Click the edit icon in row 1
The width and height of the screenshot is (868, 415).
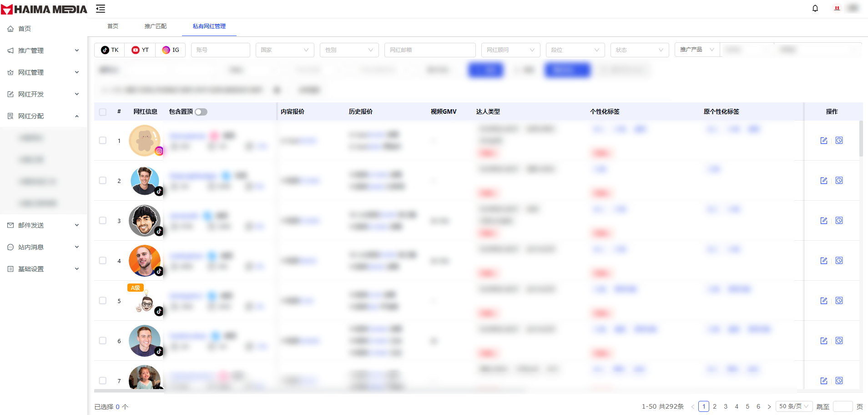[823, 141]
